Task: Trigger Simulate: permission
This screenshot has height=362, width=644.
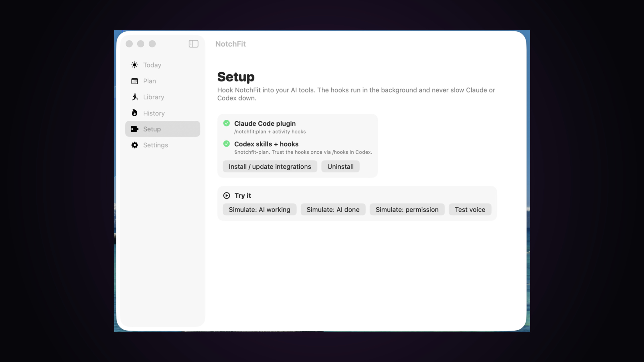Action: tap(407, 209)
